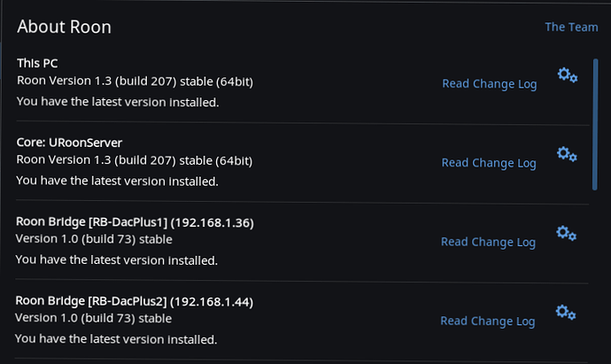Click the version text under Core: URoonServer

(135, 160)
